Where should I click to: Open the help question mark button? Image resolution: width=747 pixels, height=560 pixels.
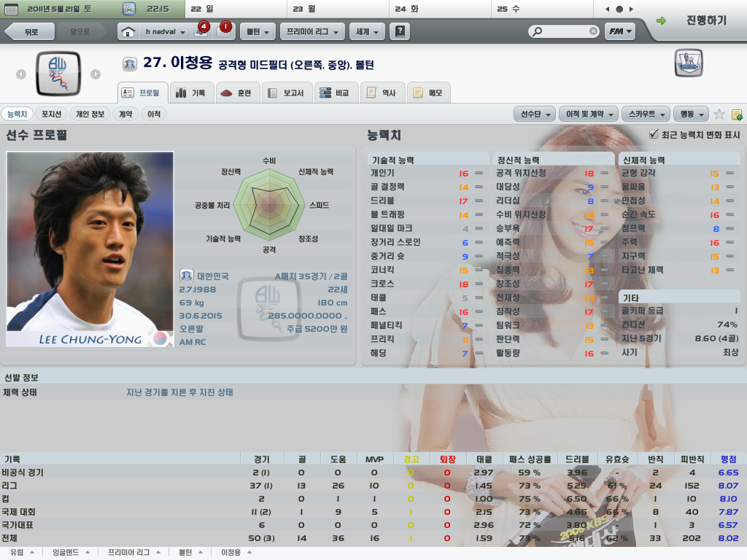click(401, 32)
